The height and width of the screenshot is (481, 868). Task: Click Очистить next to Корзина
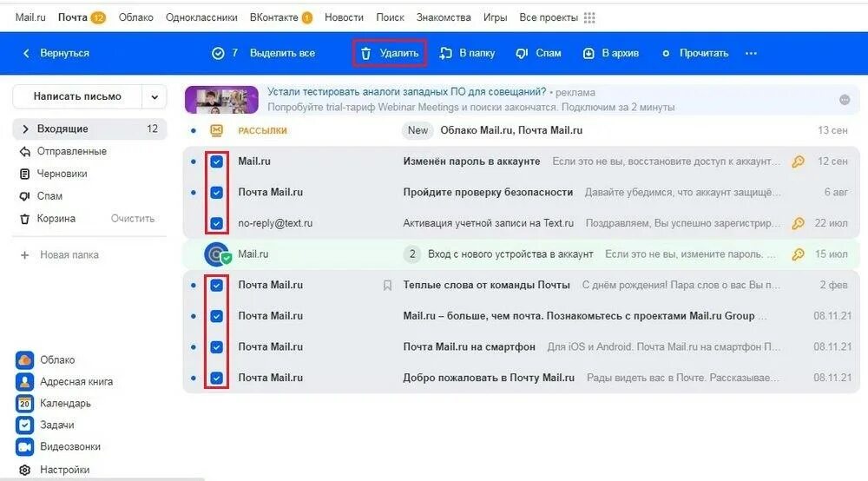(x=133, y=219)
